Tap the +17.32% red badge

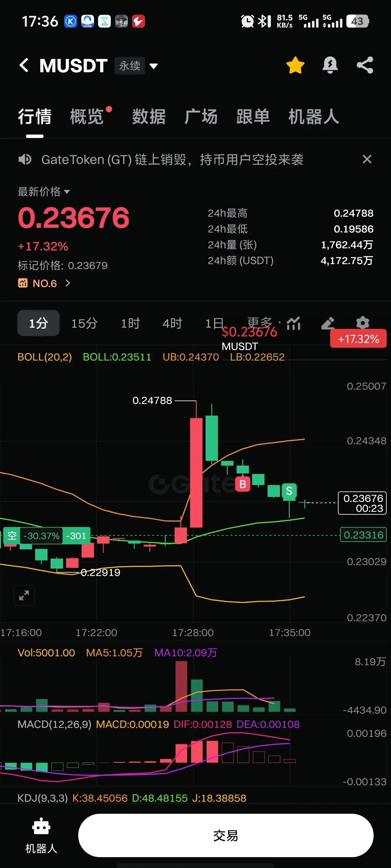[358, 339]
